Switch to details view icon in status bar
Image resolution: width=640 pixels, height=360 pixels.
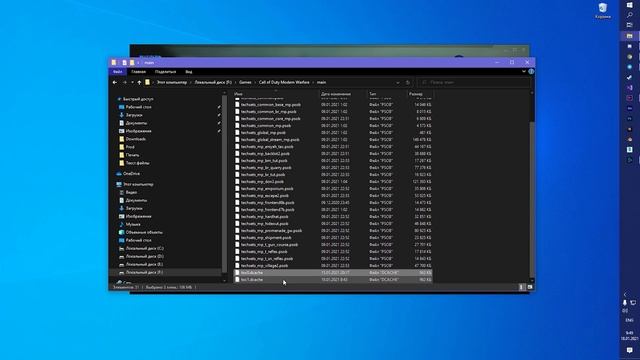pos(521,287)
